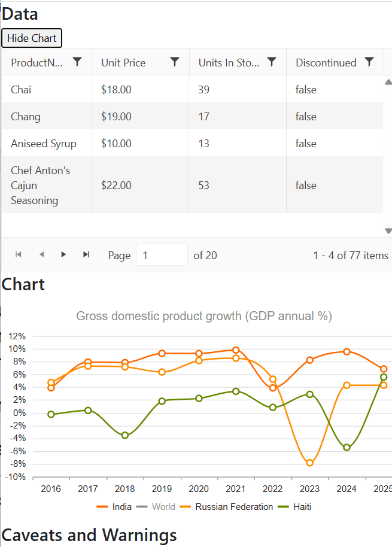Click inside the Page number input box
The width and height of the screenshot is (392, 547).
coord(162,254)
